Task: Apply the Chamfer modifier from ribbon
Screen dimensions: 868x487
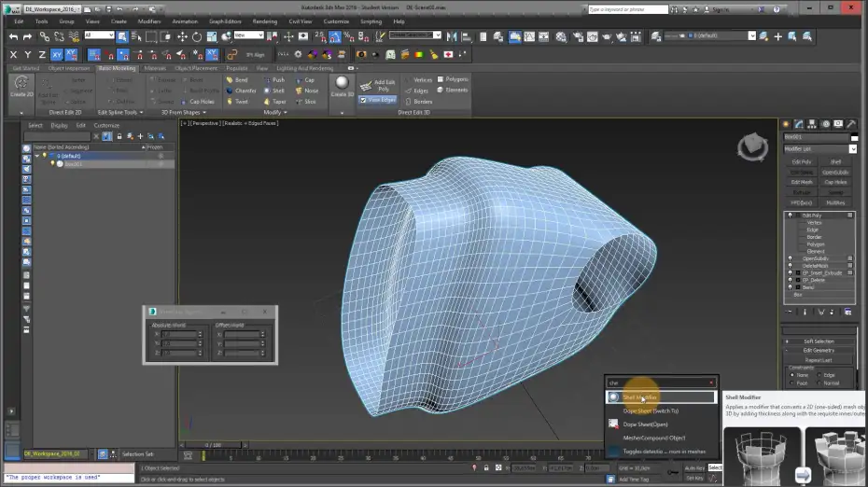Action: click(242, 90)
